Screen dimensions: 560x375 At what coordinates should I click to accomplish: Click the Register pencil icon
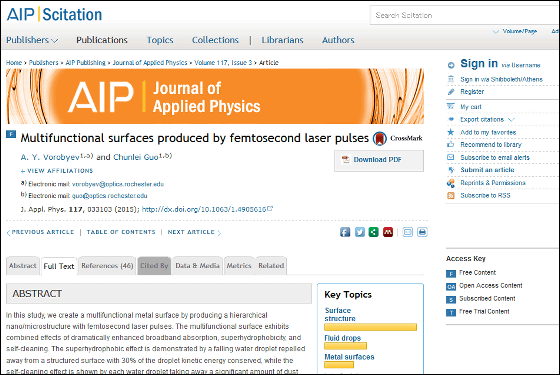[451, 92]
